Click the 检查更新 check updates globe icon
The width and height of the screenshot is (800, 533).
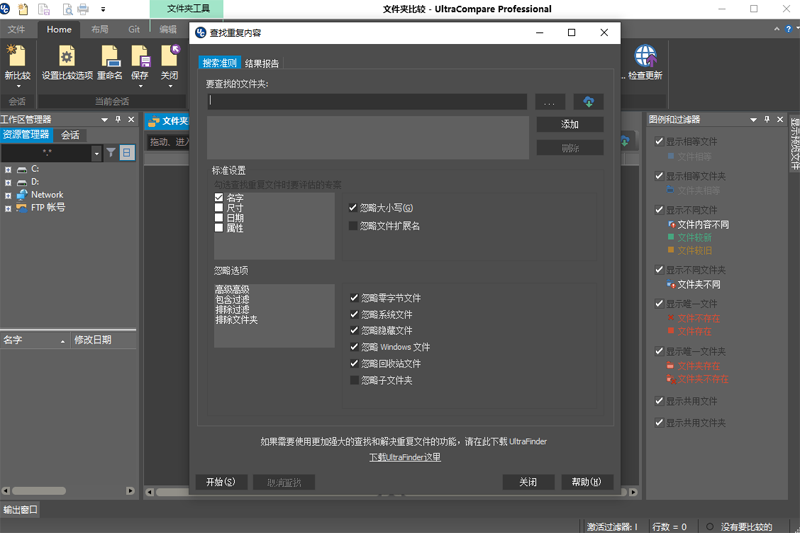[645, 56]
